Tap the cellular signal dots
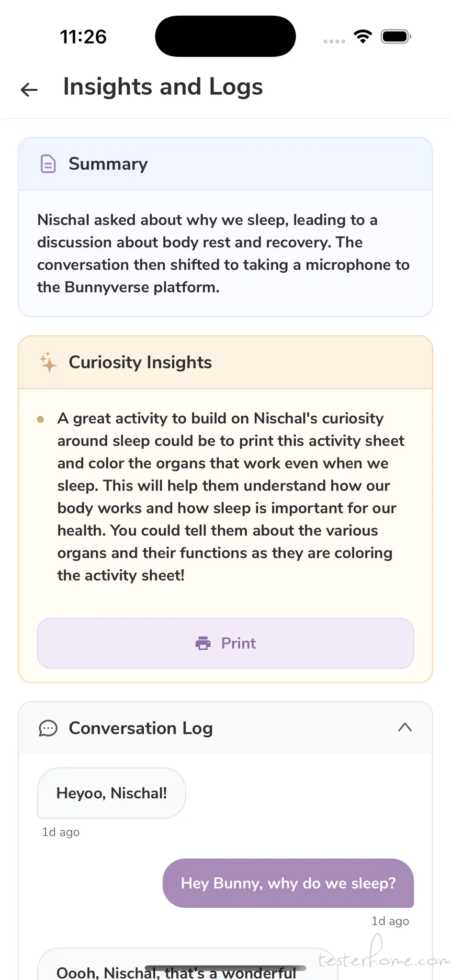 pos(334,41)
